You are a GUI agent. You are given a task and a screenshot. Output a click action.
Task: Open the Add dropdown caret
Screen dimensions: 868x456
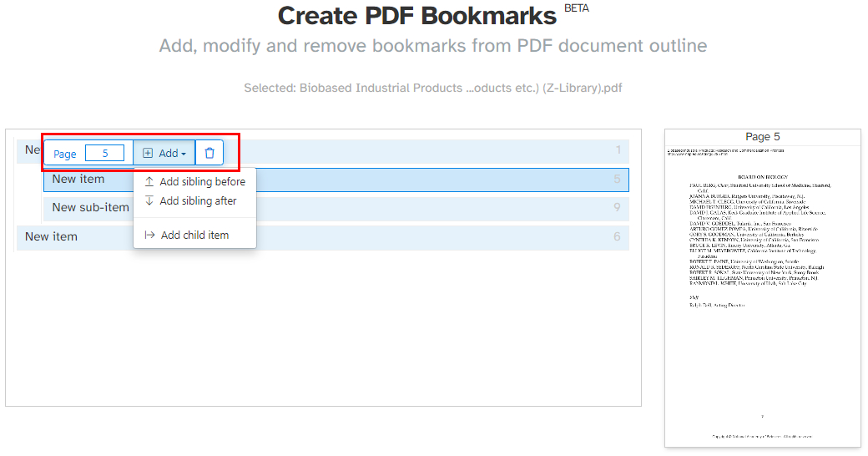click(x=184, y=154)
